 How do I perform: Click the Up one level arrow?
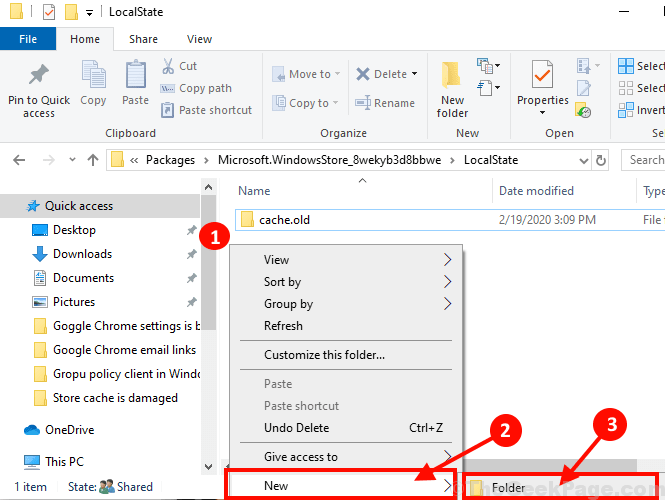[93, 160]
